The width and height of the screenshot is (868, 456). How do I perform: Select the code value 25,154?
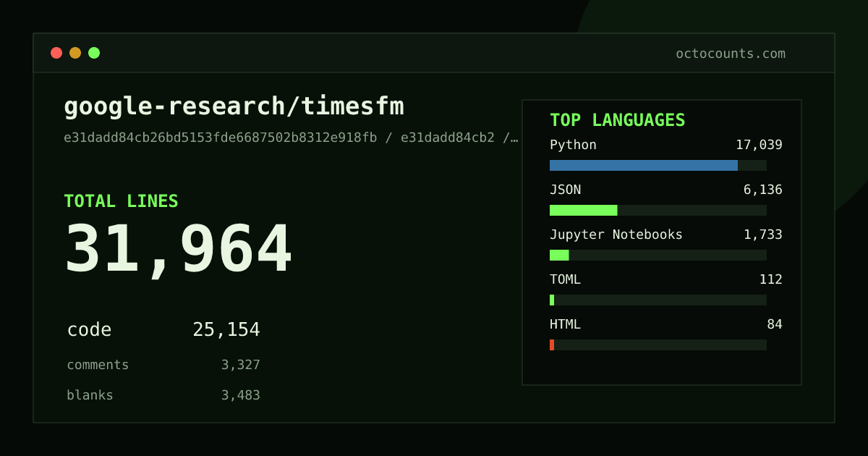tap(226, 330)
